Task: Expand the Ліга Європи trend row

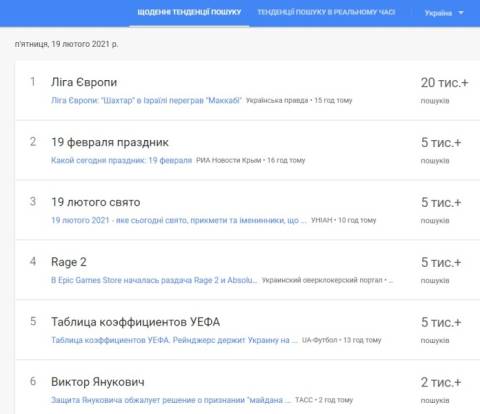Action: 247,90
